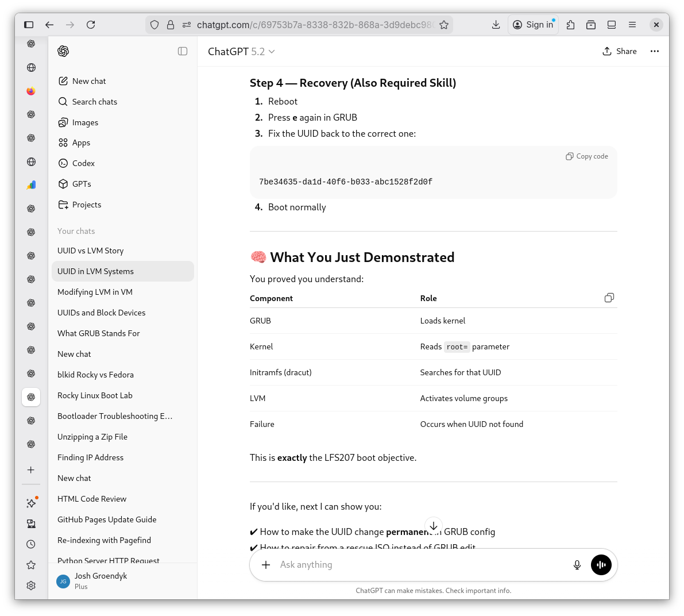Click the Copy code button
Image resolution: width=684 pixels, height=616 pixels.
[586, 156]
